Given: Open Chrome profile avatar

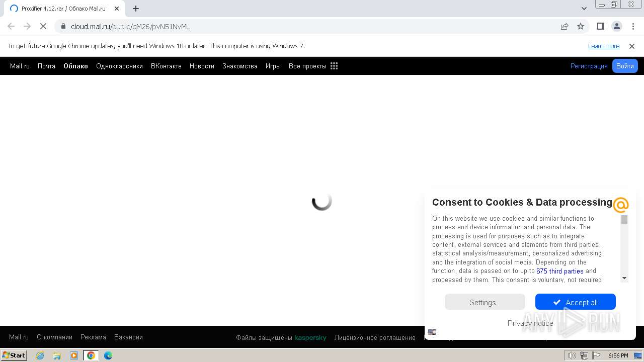Looking at the screenshot, I should point(617,26).
